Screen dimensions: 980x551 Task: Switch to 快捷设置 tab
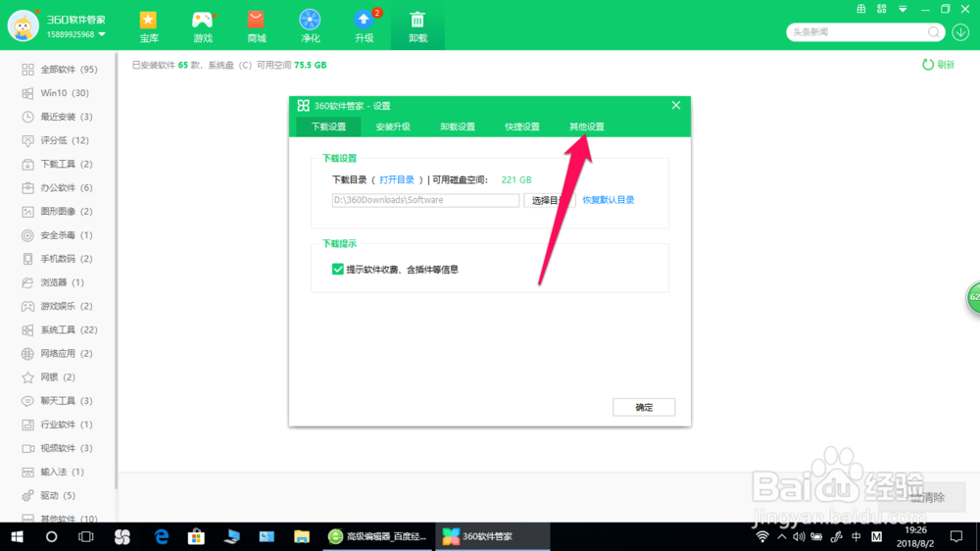click(x=522, y=126)
